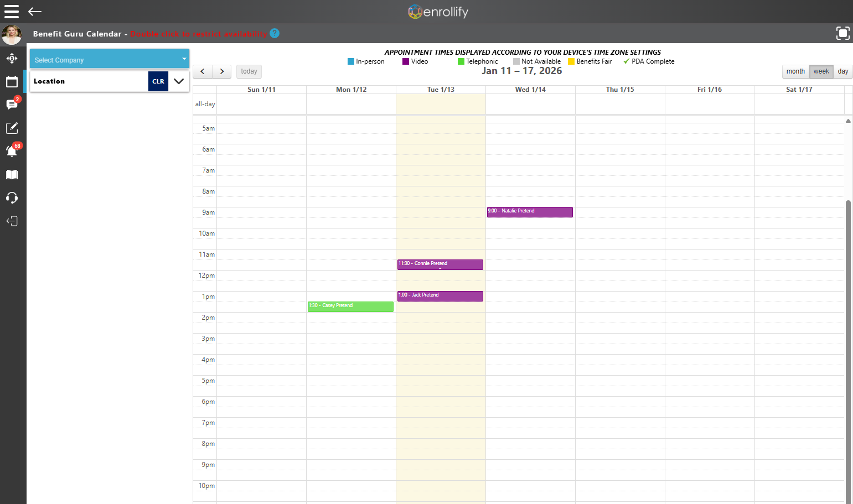Select the move arrows sidebar icon
853x504 pixels.
coord(12,58)
